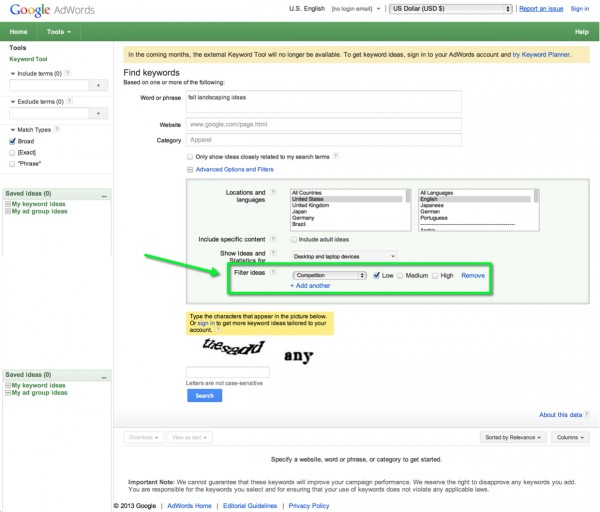Open help icon beside closely related ideas option
Image resolution: width=600 pixels, height=512 pixels.
(x=336, y=156)
